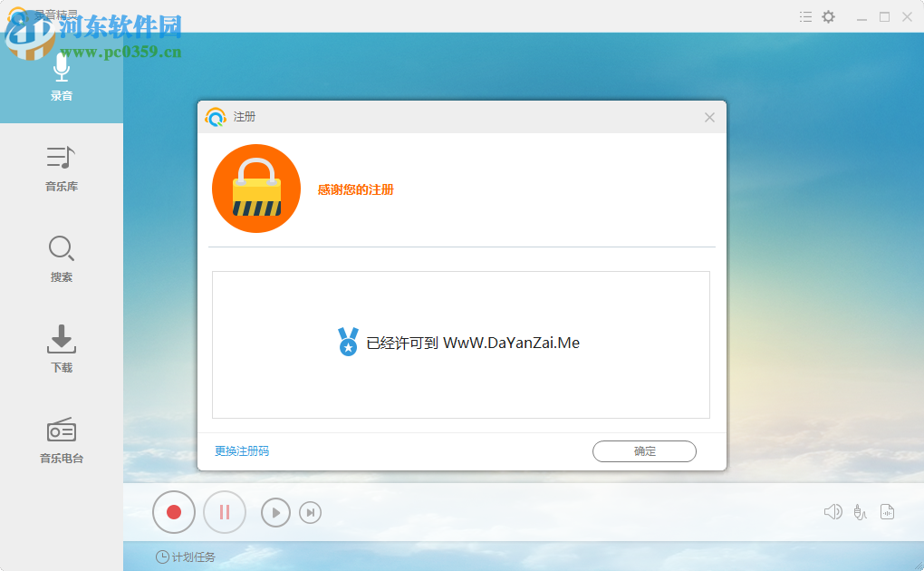Pause the recording with the pause button
Viewport: 924px width, 571px height.
click(224, 512)
